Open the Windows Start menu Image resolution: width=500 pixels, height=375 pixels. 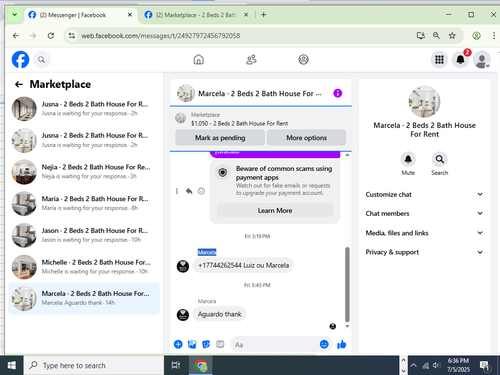[12, 365]
